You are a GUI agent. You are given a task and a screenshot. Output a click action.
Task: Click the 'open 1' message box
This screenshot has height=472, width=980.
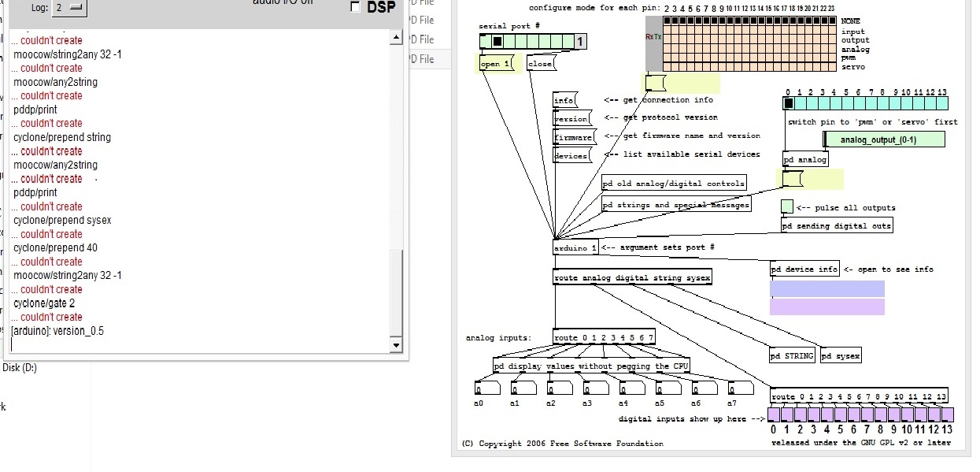coord(495,64)
